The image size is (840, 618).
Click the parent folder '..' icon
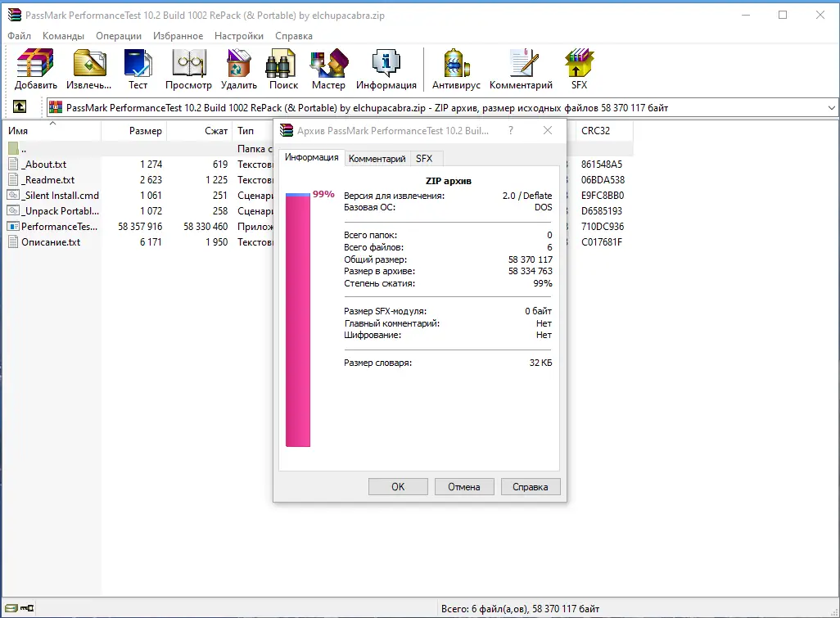13,148
